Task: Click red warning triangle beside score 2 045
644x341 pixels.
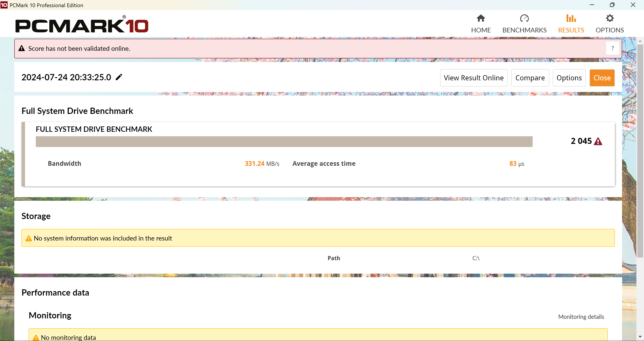Action: pyautogui.click(x=598, y=141)
